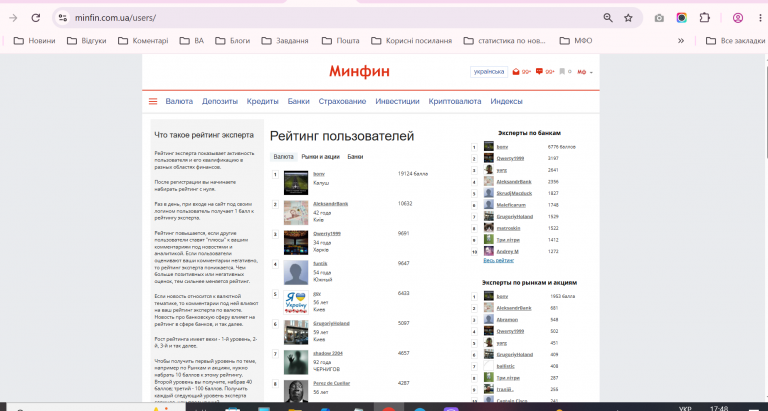Open the Завдання bookmark folder
Image resolution: width=768 pixels, height=411 pixels.
pyautogui.click(x=285, y=41)
